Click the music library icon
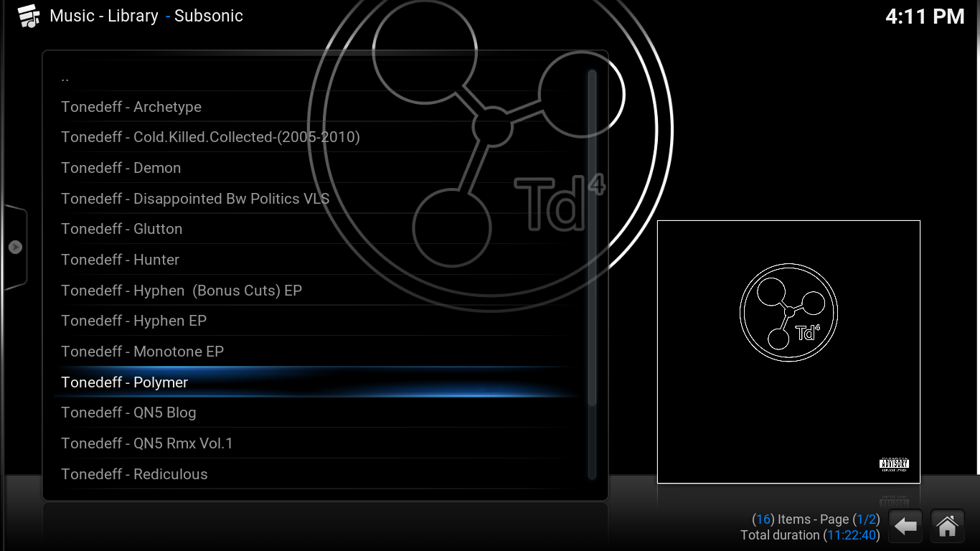The height and width of the screenshot is (551, 980). pos(29,17)
